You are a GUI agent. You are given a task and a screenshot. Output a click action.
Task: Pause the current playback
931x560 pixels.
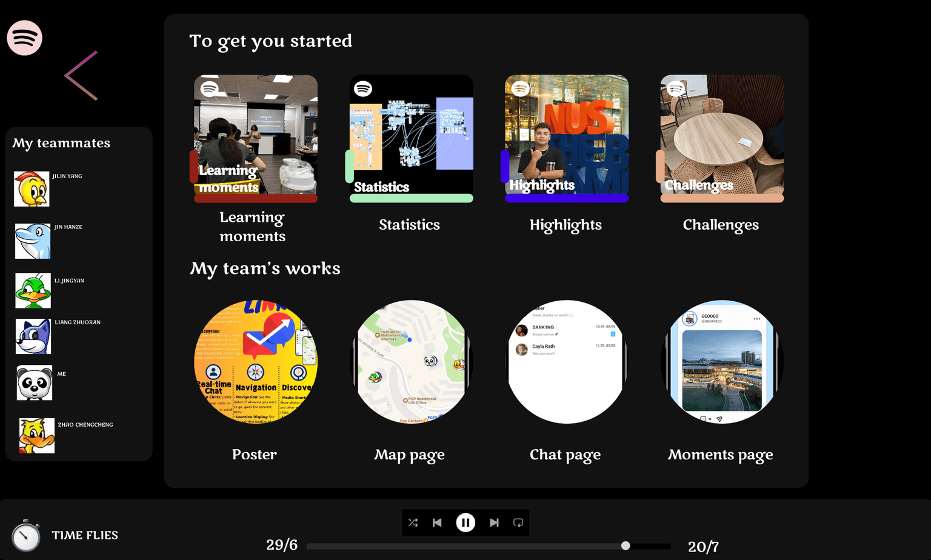pyautogui.click(x=465, y=522)
